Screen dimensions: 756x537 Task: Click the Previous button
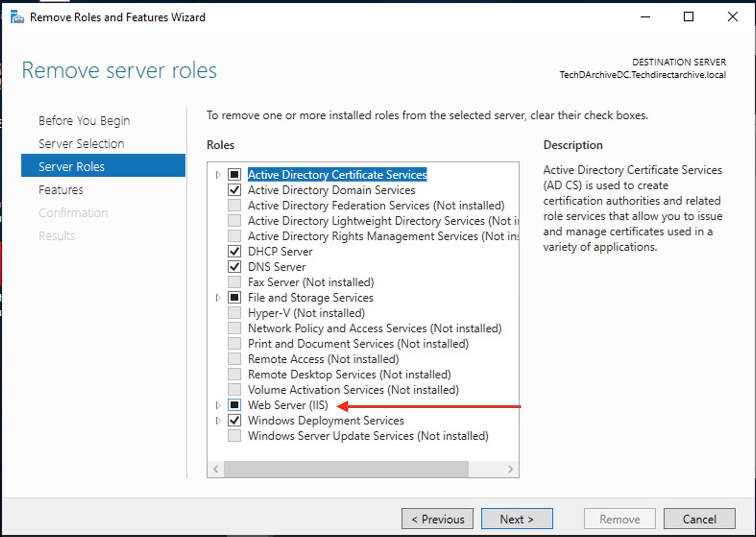click(x=438, y=519)
